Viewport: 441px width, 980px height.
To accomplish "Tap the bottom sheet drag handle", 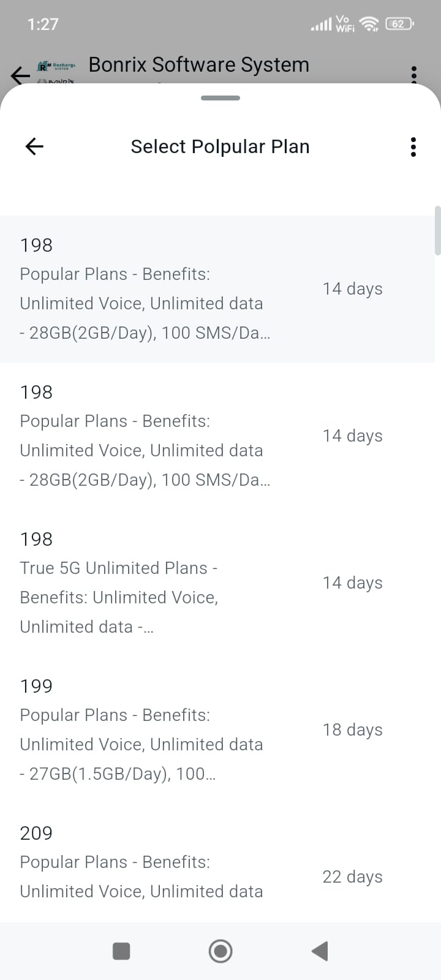I will tap(220, 98).
